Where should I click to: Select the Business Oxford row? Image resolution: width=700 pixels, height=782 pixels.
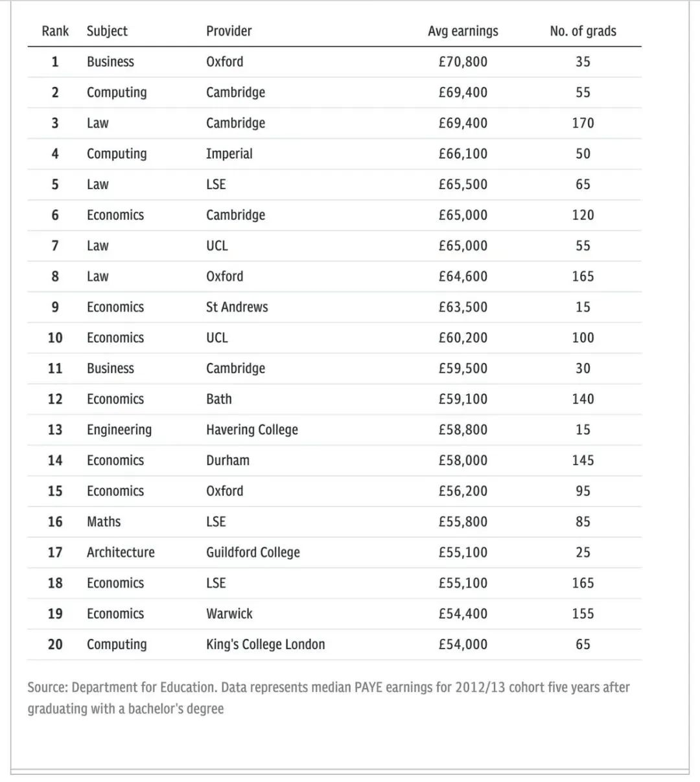[334, 62]
